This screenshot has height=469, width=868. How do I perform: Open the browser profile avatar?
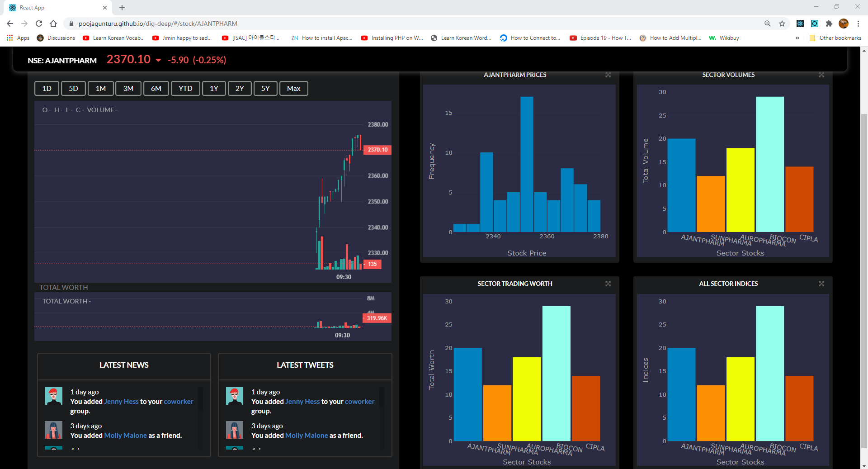(844, 24)
